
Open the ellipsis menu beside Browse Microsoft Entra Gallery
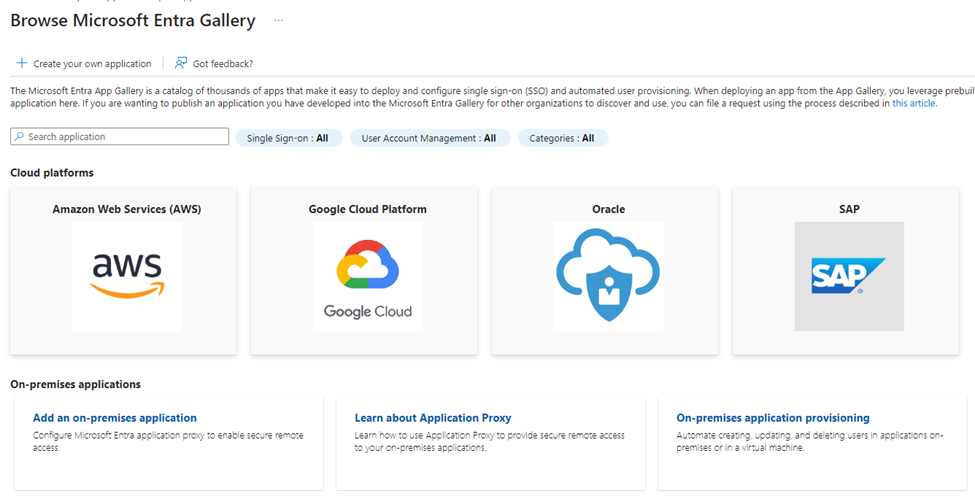coord(279,21)
